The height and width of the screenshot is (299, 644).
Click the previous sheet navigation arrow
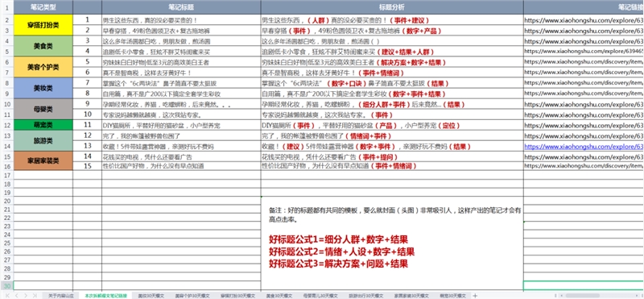point(15,295)
